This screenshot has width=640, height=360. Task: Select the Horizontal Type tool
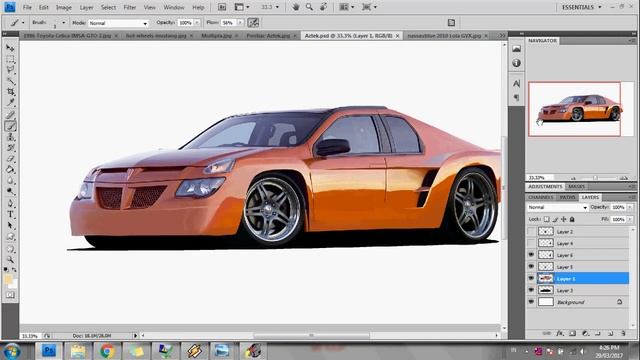tap(10, 214)
